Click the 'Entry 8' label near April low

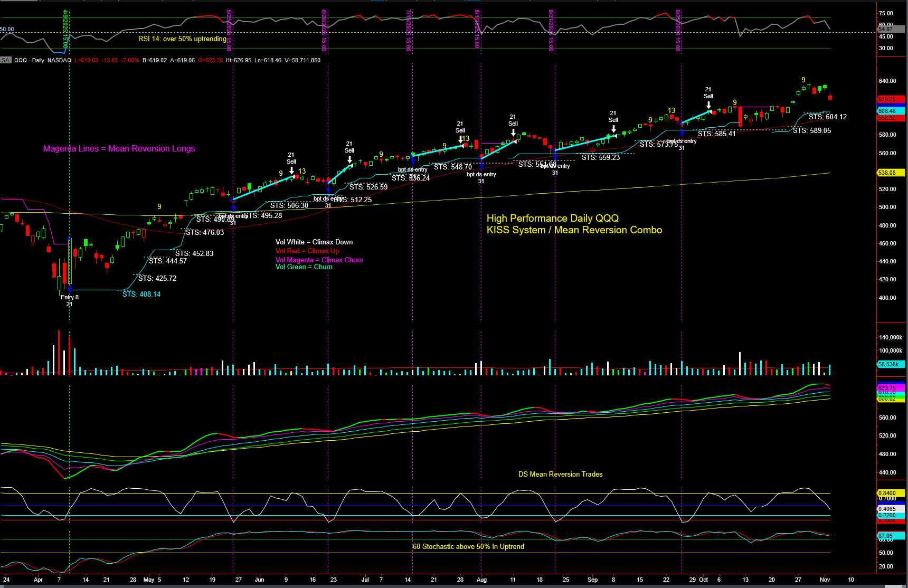click(69, 297)
